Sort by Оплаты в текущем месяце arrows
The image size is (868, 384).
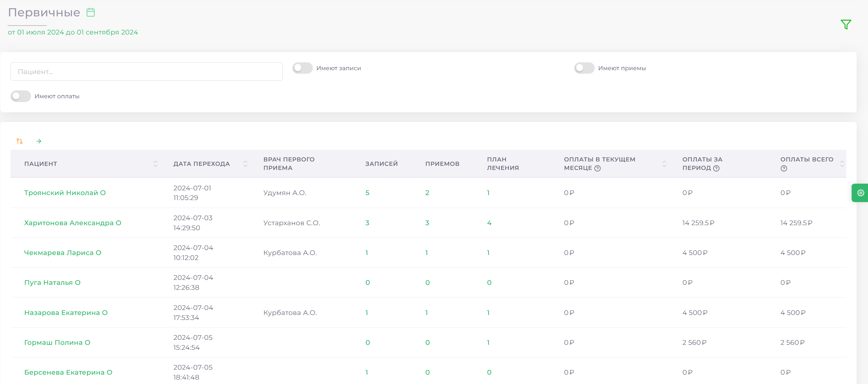[664, 164]
